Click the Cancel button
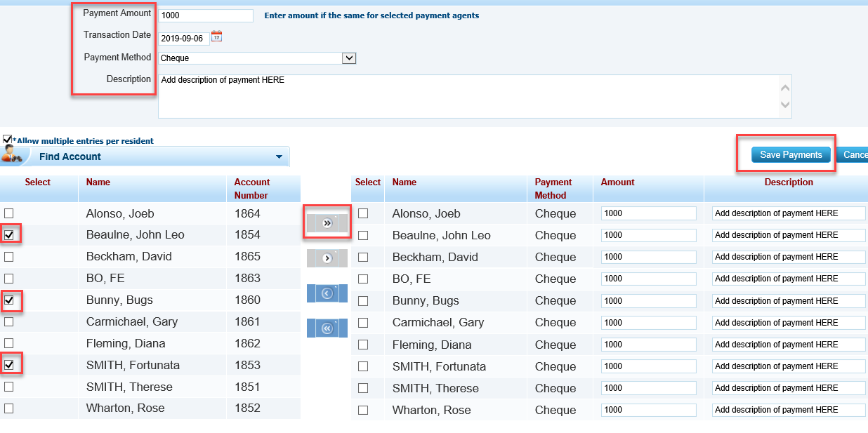 coord(854,155)
